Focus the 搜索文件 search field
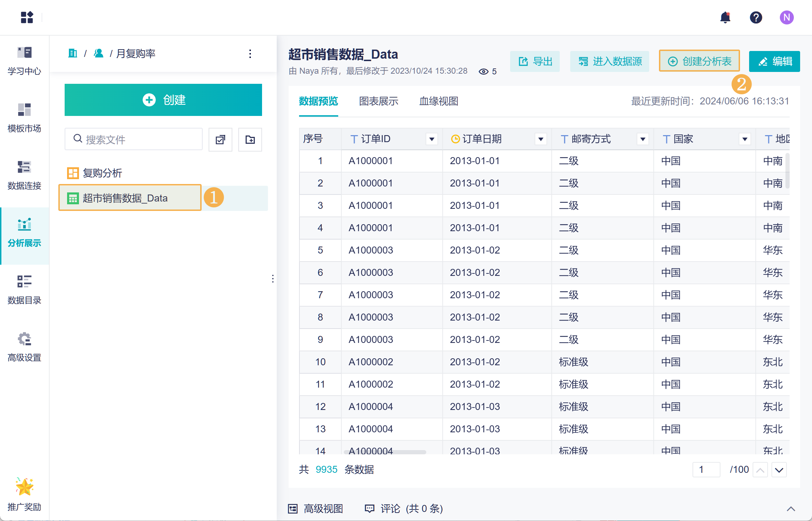 [133, 140]
